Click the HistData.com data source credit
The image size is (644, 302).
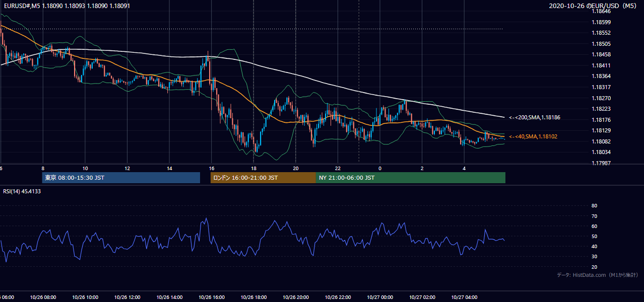point(598,275)
